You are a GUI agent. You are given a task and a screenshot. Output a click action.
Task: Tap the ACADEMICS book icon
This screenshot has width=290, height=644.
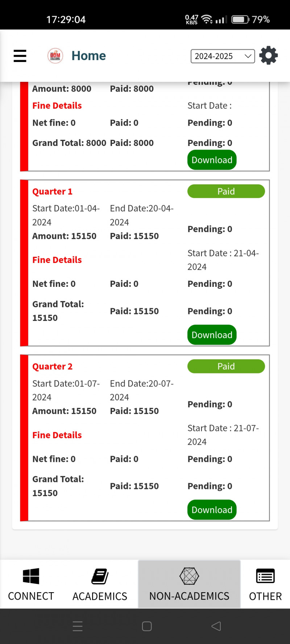[x=100, y=576]
